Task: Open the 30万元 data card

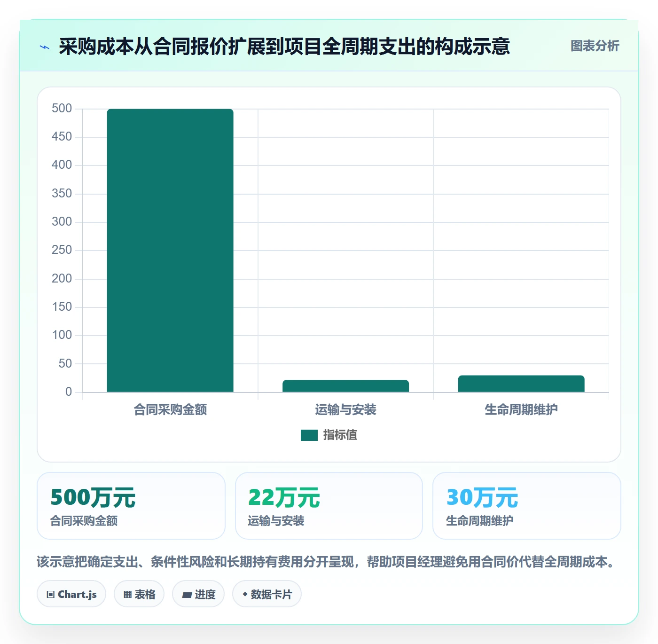Action: [527, 506]
